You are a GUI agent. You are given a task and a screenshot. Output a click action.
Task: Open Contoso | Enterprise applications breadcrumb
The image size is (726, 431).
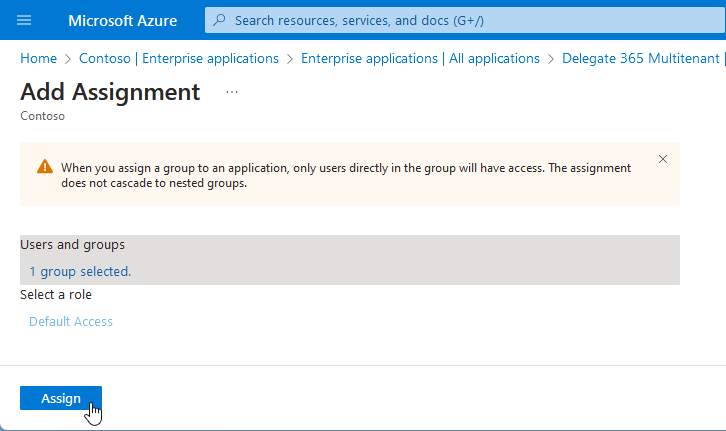tap(179, 59)
